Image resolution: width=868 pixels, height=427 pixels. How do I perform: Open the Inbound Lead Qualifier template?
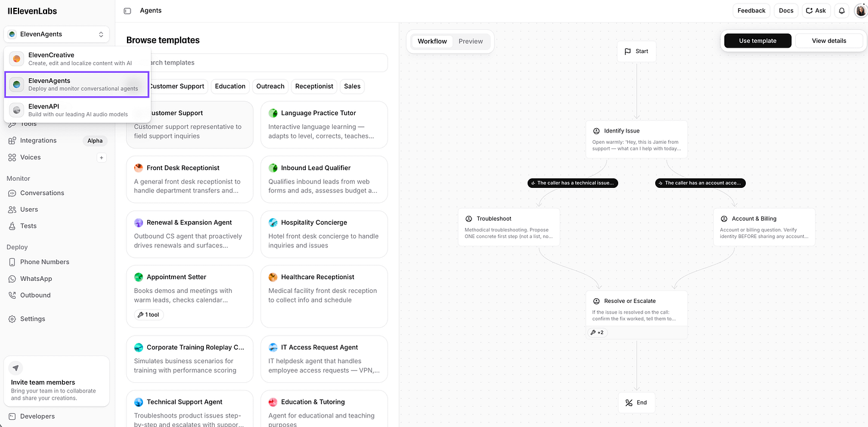[x=324, y=180]
